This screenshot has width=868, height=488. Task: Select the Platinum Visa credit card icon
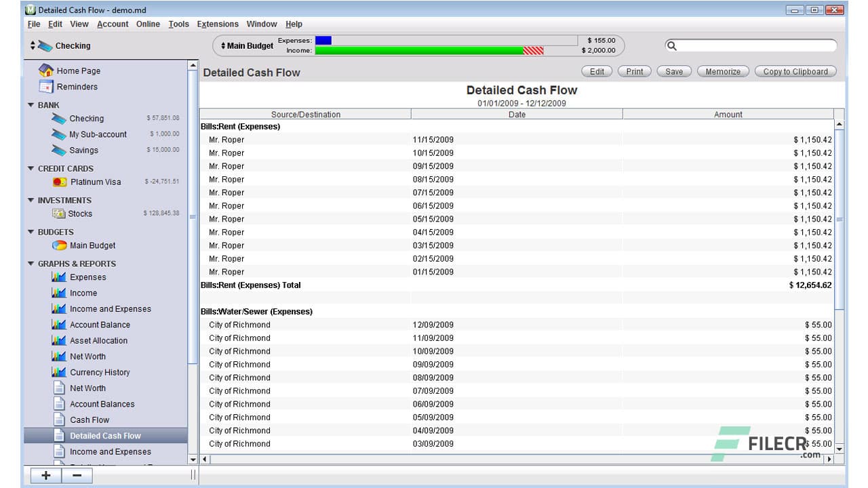60,182
